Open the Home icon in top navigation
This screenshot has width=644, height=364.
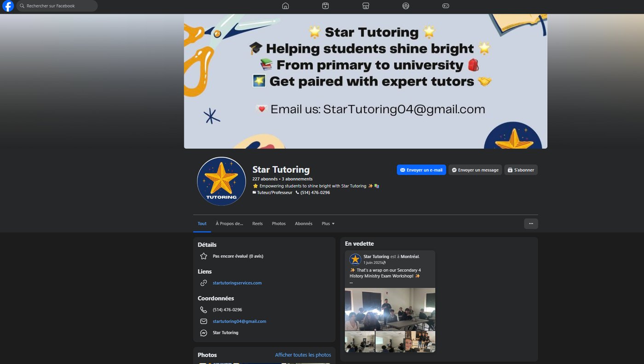click(286, 6)
